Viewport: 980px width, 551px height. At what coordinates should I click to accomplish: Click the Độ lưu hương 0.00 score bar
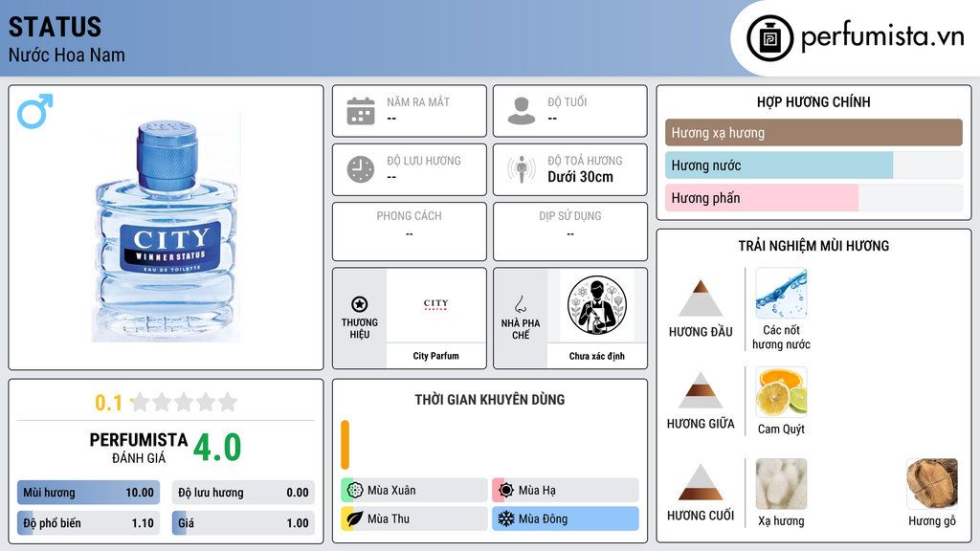(x=243, y=493)
